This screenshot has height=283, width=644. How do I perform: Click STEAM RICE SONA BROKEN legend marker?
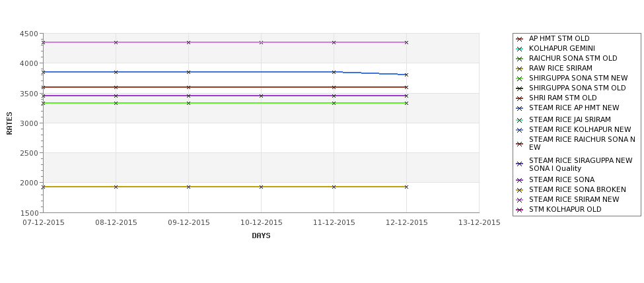tap(519, 190)
